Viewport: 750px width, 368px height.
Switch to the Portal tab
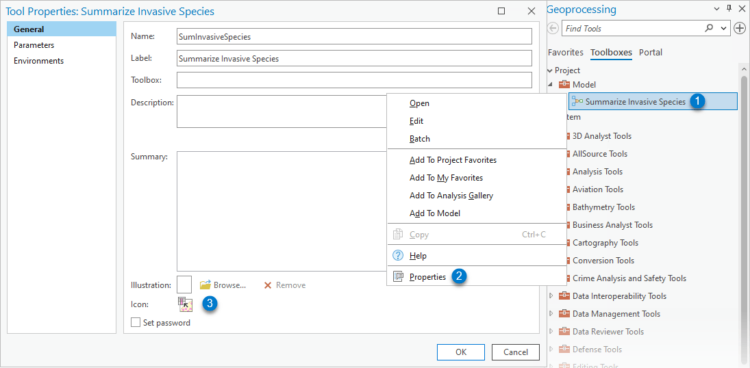point(651,53)
